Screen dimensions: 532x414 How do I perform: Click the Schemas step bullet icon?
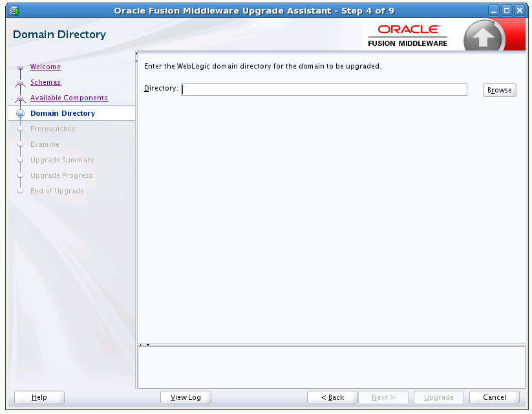(x=20, y=83)
